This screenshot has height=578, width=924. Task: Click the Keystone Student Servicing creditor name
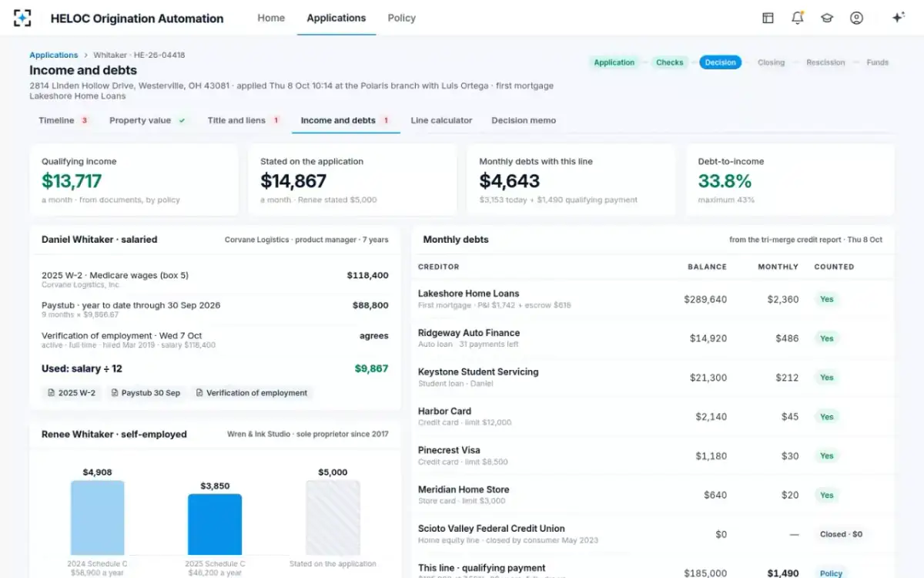click(478, 372)
